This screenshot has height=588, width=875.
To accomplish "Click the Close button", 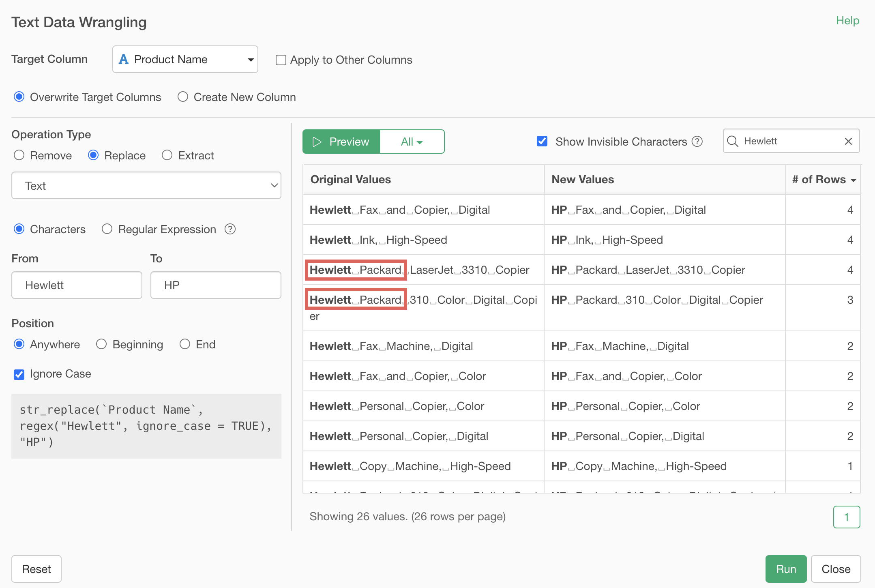I will click(x=836, y=569).
